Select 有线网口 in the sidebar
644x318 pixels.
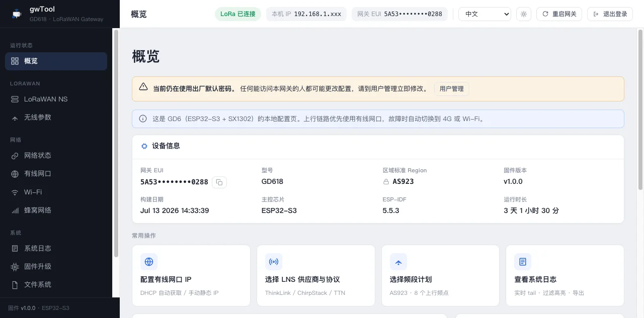pyautogui.click(x=56, y=173)
